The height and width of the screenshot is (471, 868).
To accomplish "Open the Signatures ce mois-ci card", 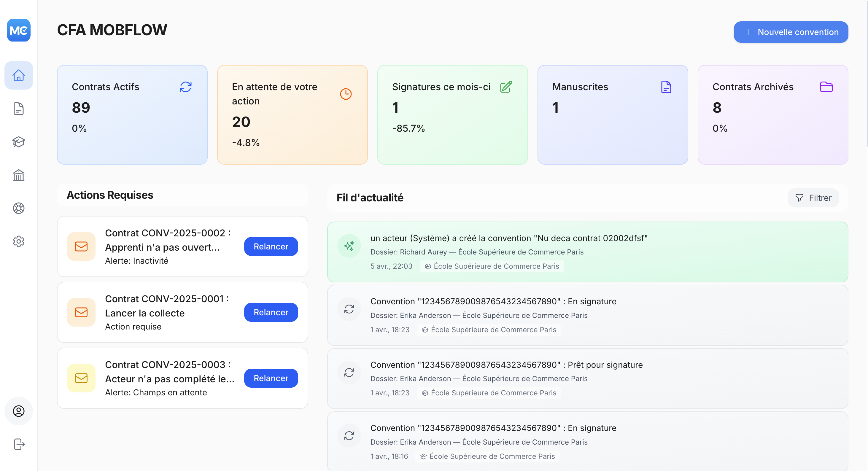I will coord(452,114).
